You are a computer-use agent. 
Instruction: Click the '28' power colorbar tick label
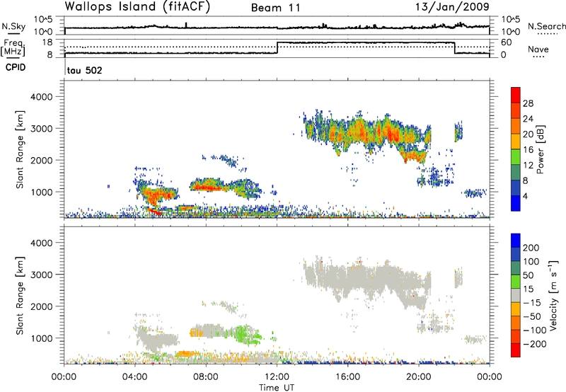coord(528,103)
